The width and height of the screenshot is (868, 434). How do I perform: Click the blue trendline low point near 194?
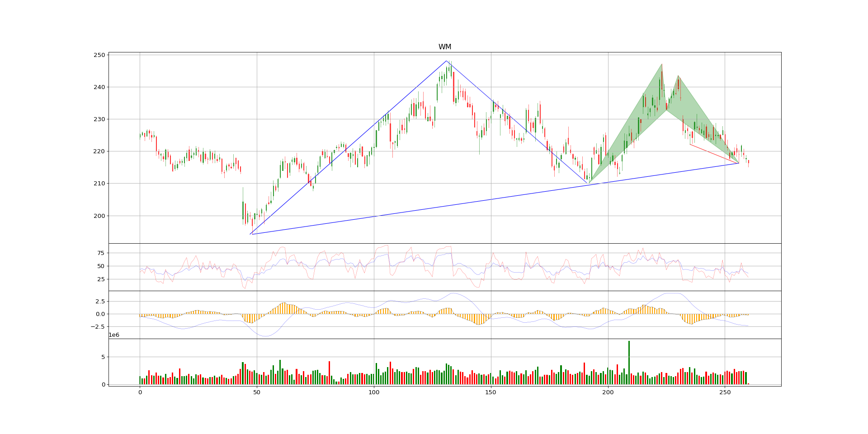251,234
